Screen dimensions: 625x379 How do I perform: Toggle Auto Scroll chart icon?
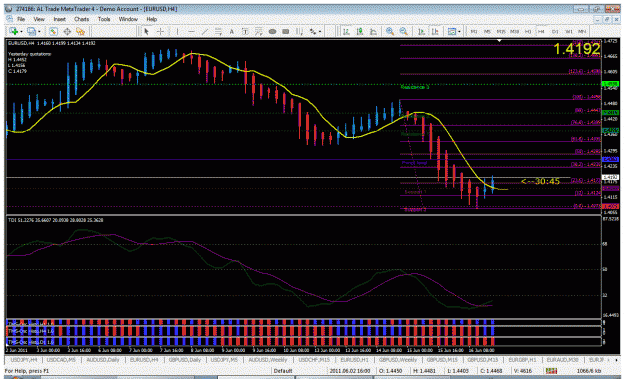click(x=421, y=31)
